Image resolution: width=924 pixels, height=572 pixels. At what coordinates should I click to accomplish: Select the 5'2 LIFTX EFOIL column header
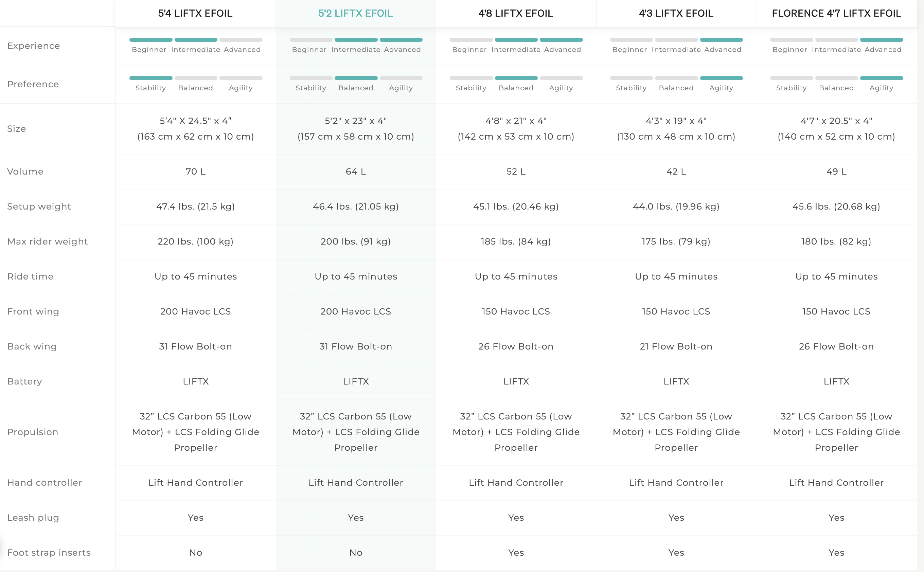tap(355, 13)
